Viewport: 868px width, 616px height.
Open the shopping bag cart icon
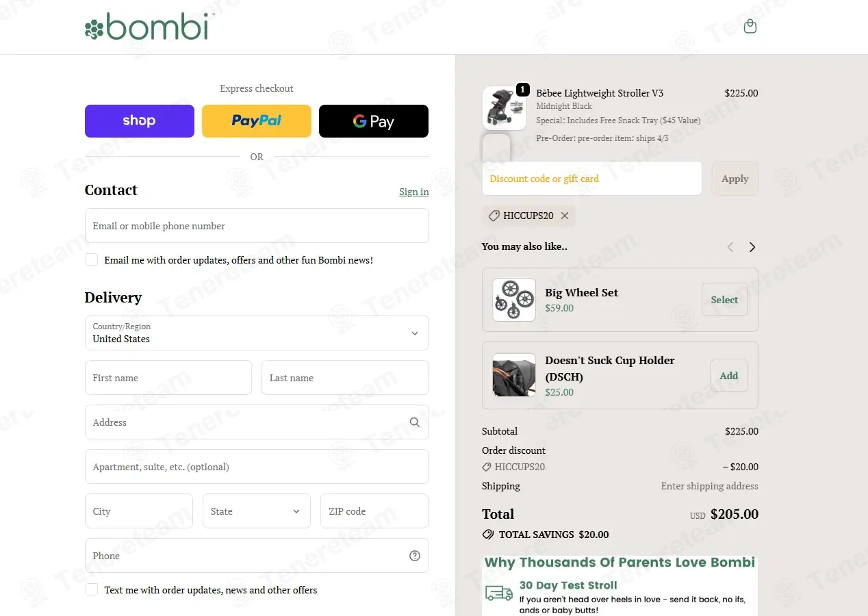(750, 27)
